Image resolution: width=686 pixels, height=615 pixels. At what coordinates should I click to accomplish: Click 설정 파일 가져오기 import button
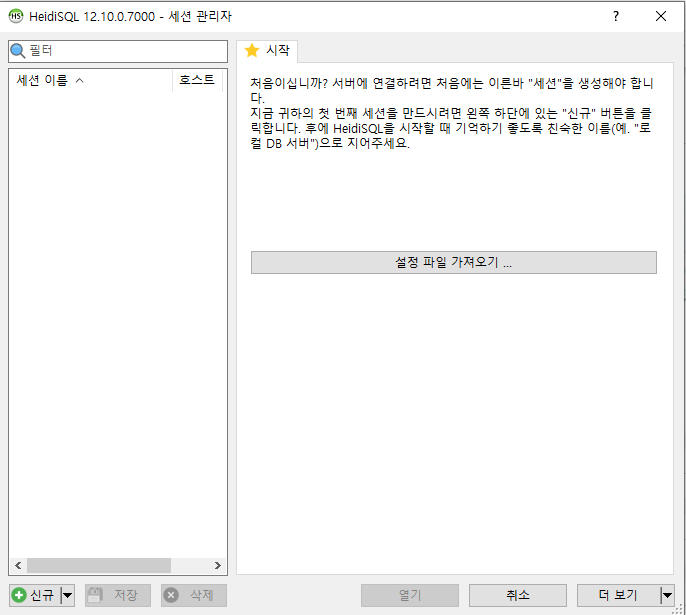click(454, 262)
